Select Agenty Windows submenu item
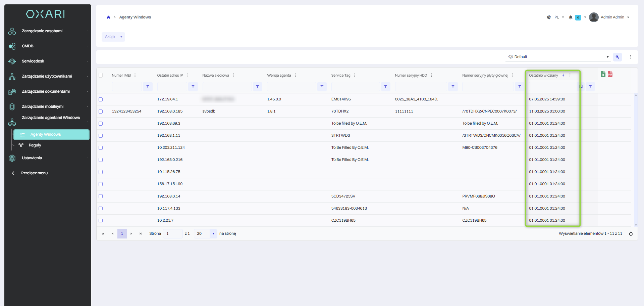The width and height of the screenshot is (644, 306). click(51, 134)
